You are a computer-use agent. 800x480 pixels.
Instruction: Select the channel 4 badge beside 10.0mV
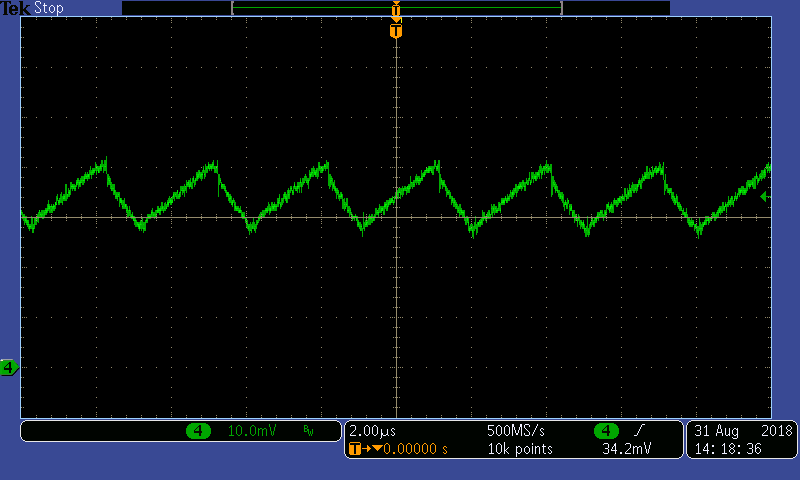point(198,431)
